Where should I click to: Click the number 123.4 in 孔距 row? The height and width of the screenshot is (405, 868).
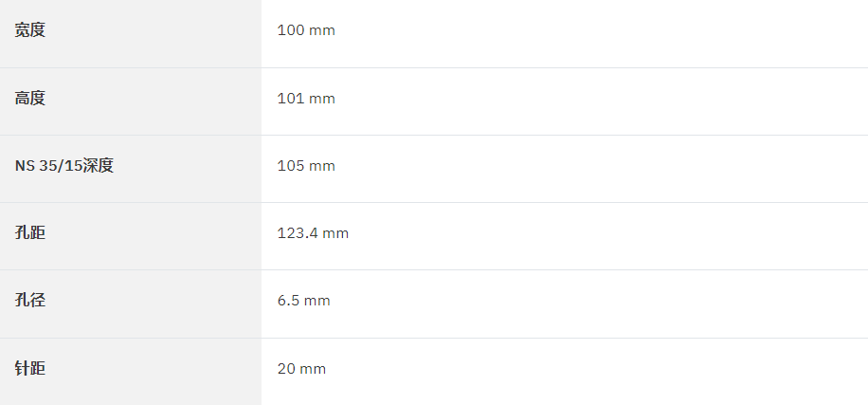tap(298, 233)
